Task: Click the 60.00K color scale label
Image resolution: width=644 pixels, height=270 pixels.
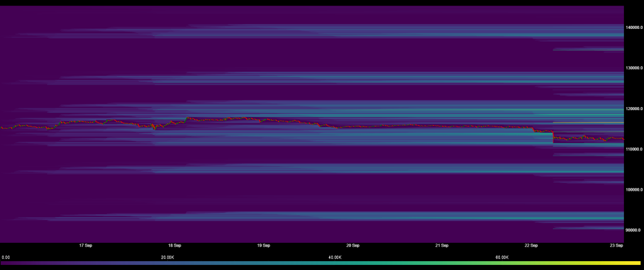Action: [x=502, y=257]
